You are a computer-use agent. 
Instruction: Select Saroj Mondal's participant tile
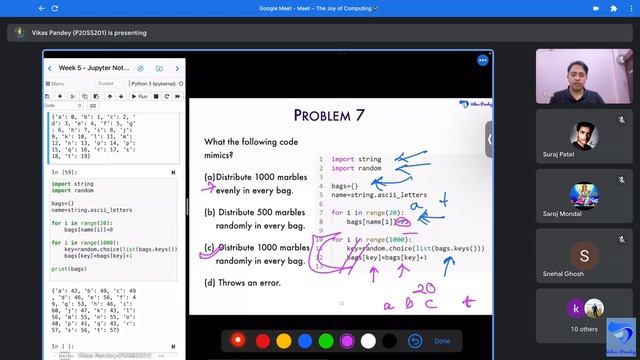coord(584,196)
